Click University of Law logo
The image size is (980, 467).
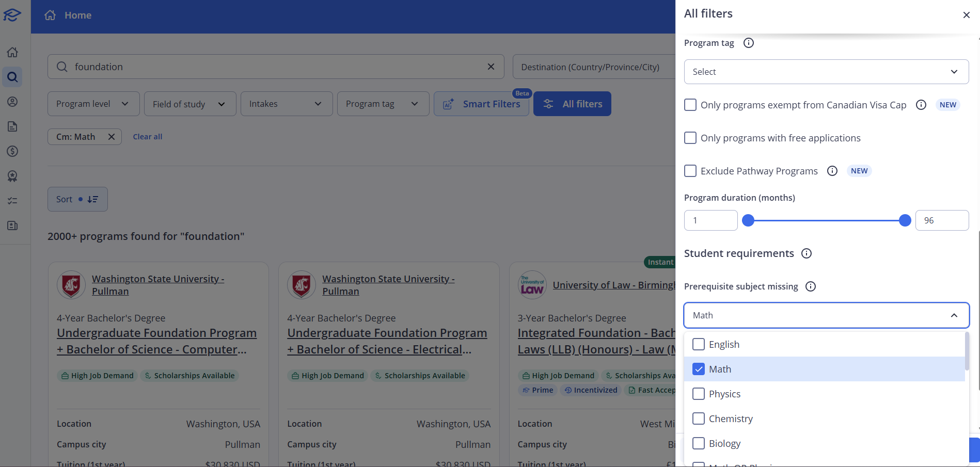pyautogui.click(x=532, y=285)
